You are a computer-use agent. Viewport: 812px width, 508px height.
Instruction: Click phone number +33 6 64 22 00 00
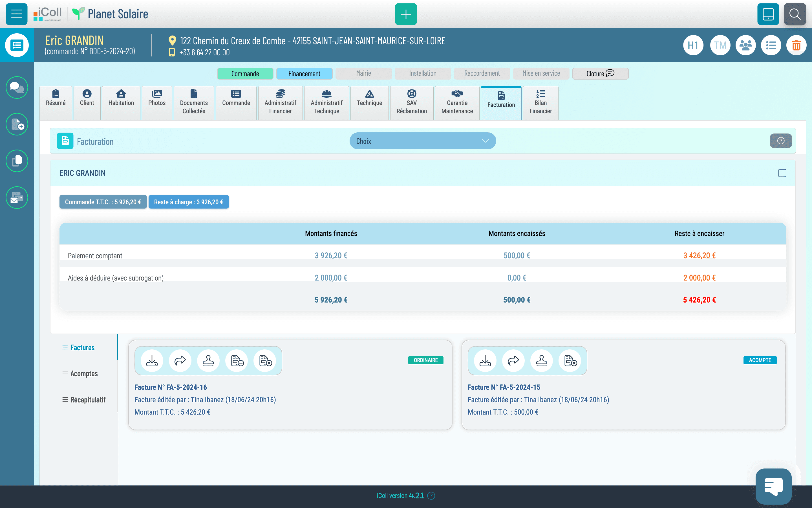(204, 52)
